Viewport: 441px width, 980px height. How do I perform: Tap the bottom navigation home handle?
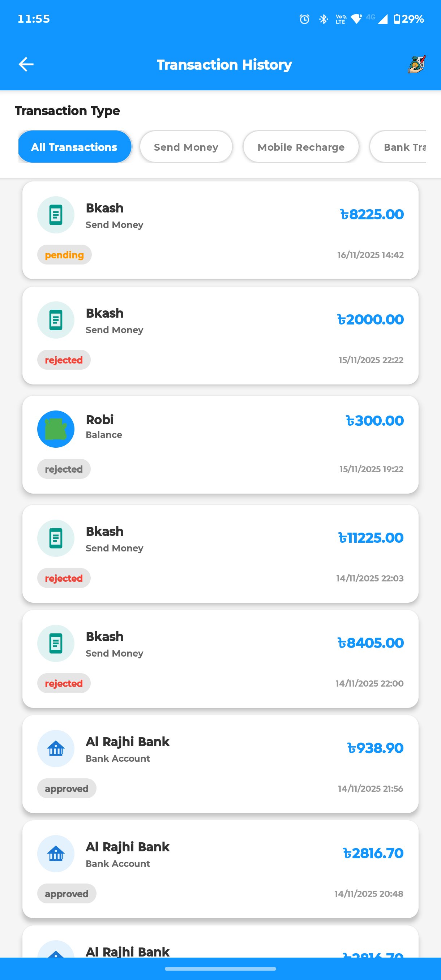click(220, 968)
